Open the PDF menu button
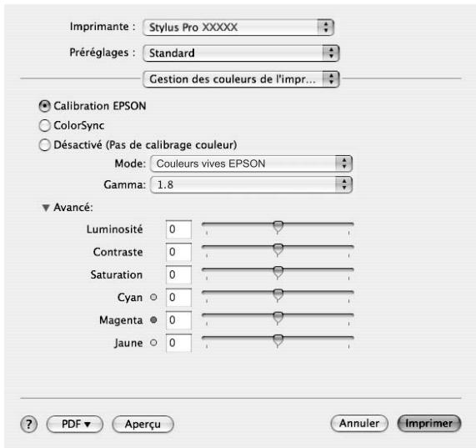The height and width of the screenshot is (448, 476). coord(75,424)
